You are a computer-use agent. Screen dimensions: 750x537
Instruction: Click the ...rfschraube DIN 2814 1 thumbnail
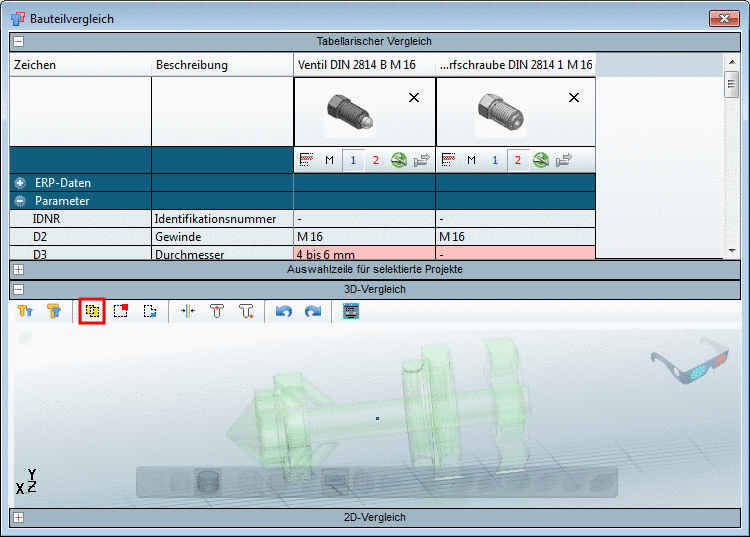501,113
